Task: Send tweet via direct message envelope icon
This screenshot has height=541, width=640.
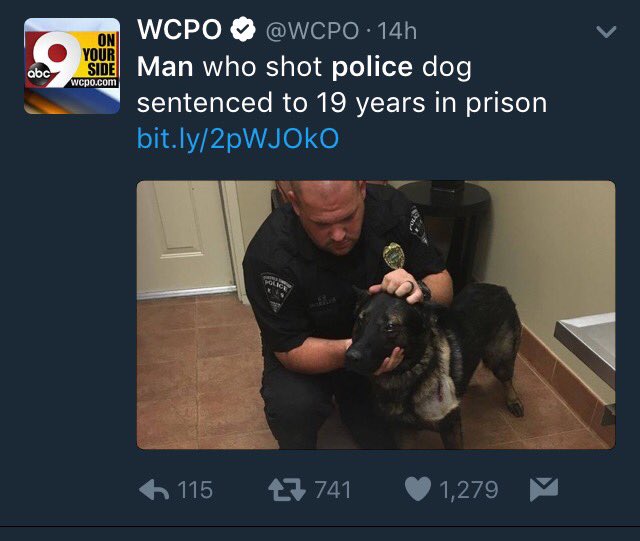Action: [x=544, y=489]
